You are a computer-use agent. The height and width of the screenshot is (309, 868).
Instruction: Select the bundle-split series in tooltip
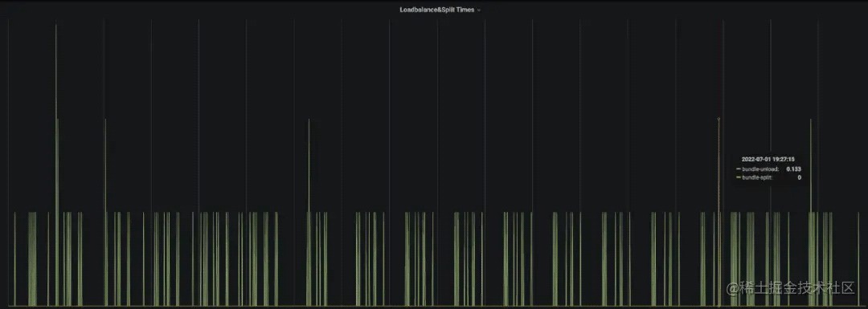click(x=757, y=177)
